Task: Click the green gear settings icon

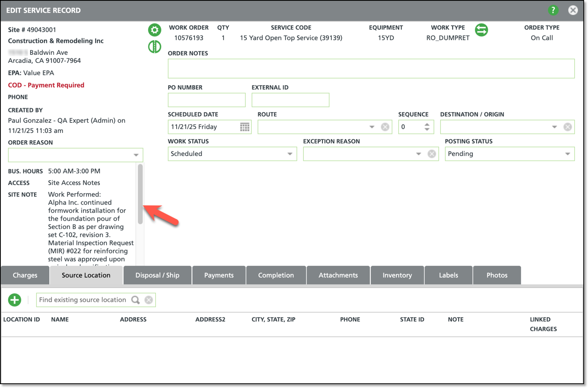Action: [x=155, y=30]
